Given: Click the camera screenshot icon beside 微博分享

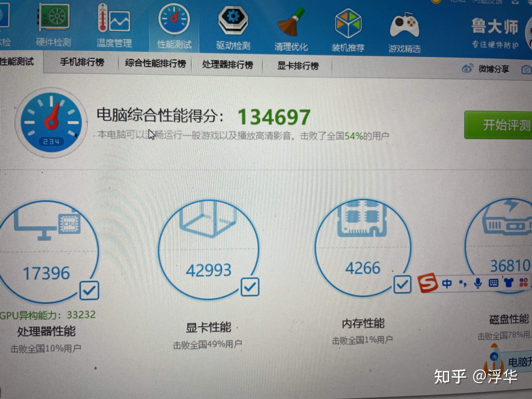Looking at the screenshot, I should 526,70.
